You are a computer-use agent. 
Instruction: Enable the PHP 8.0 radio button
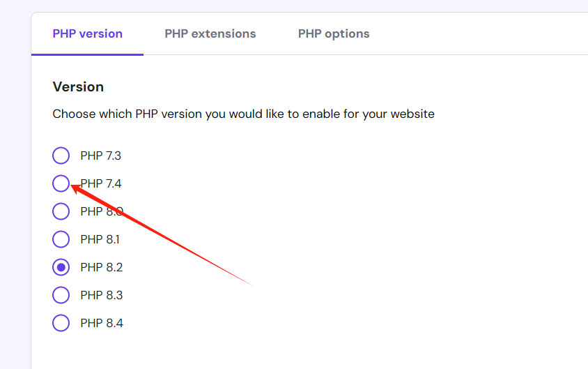[61, 211]
